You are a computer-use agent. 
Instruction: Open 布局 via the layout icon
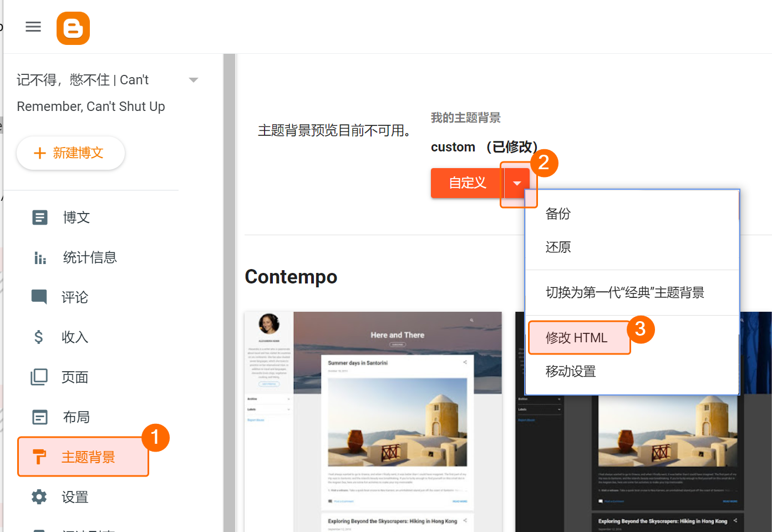pyautogui.click(x=39, y=417)
